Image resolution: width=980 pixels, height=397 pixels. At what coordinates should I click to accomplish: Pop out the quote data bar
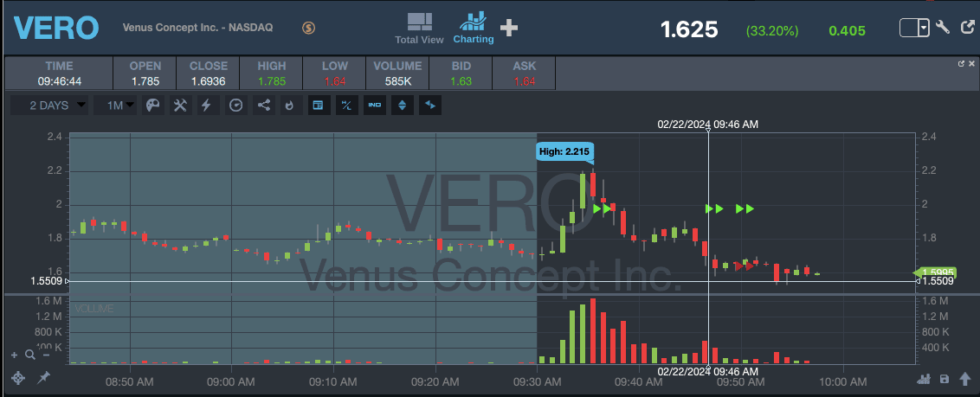click(x=961, y=64)
